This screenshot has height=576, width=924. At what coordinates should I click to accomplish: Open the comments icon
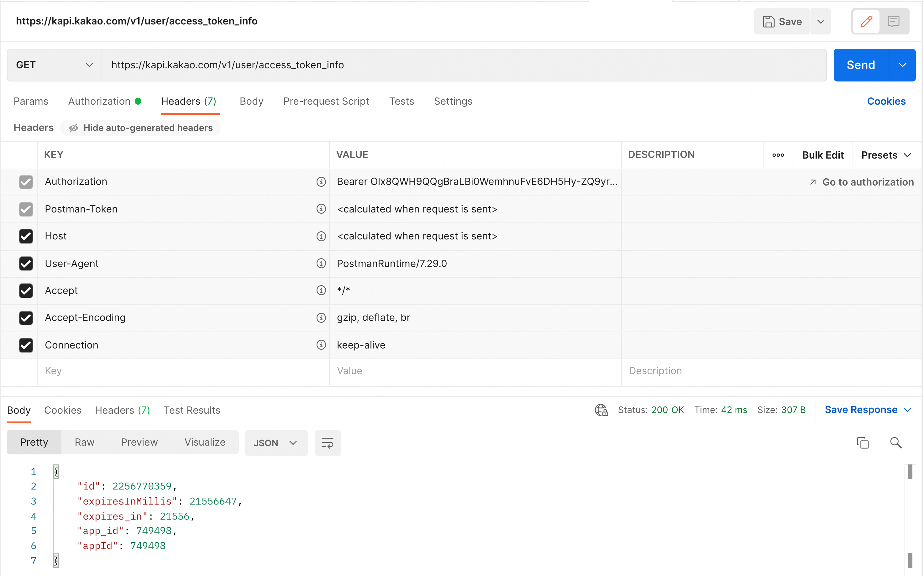pos(893,21)
